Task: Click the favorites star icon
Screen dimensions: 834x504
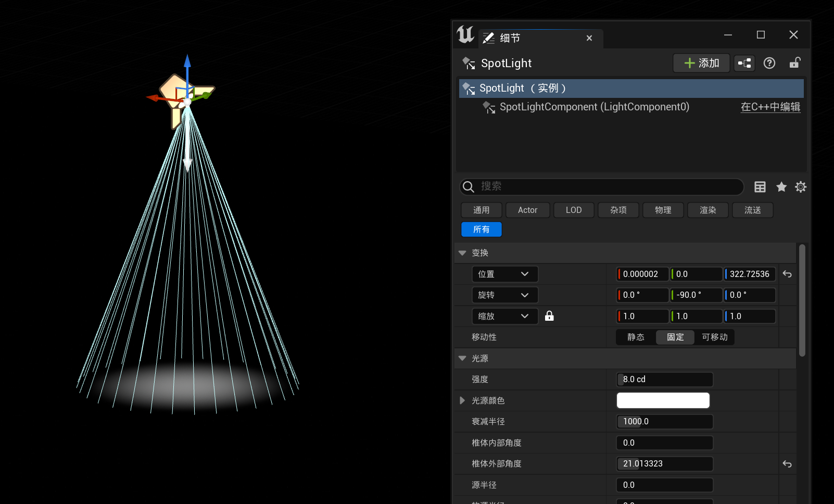Action: pyautogui.click(x=781, y=187)
